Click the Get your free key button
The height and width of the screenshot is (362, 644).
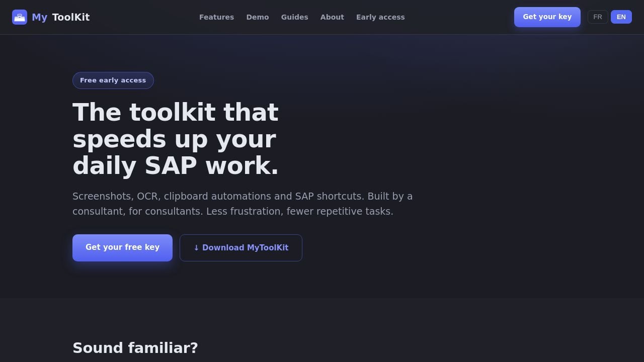[122, 248]
